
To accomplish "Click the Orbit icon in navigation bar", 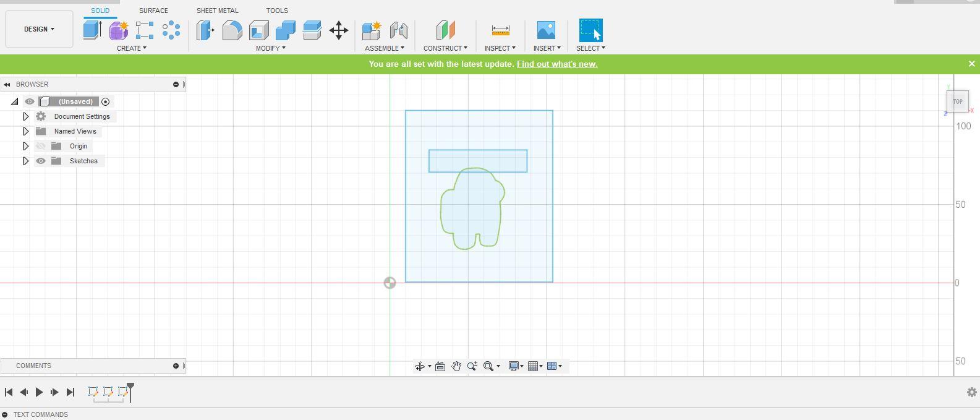I will pos(420,366).
